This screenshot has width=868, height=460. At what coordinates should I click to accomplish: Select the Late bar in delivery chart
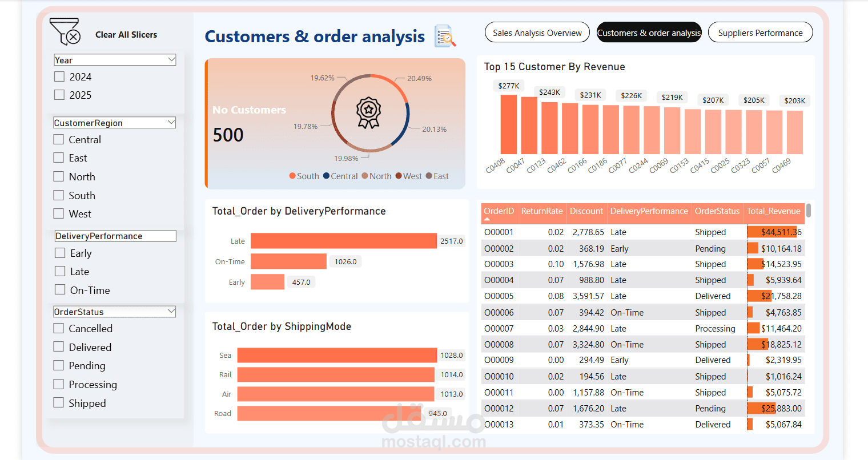pos(344,241)
